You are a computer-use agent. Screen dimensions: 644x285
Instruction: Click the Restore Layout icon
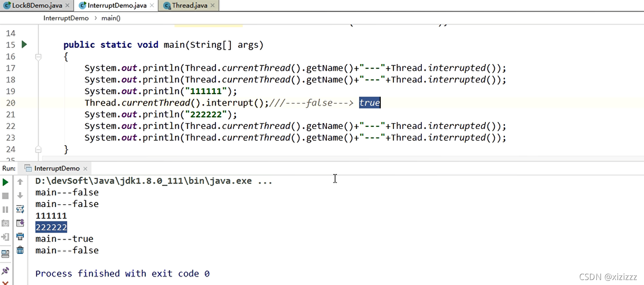pos(5,254)
